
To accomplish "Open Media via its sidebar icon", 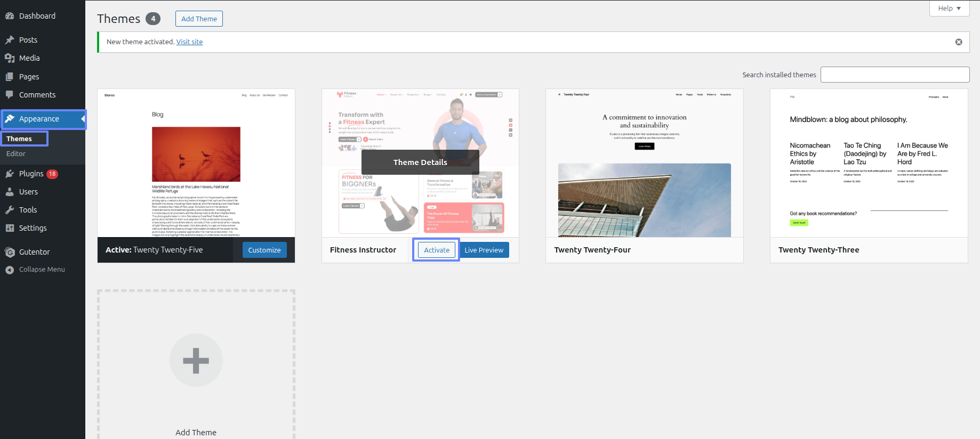I will point(10,58).
